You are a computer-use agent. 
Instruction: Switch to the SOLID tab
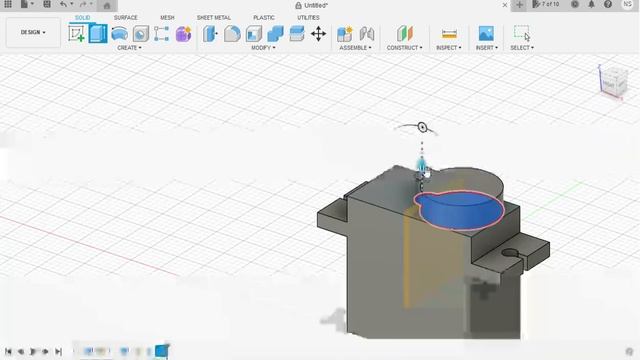click(x=82, y=18)
